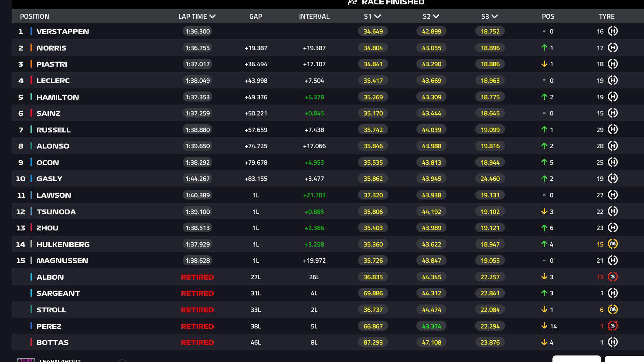Click the LAP TIME column dropdown chevron

pyautogui.click(x=212, y=17)
